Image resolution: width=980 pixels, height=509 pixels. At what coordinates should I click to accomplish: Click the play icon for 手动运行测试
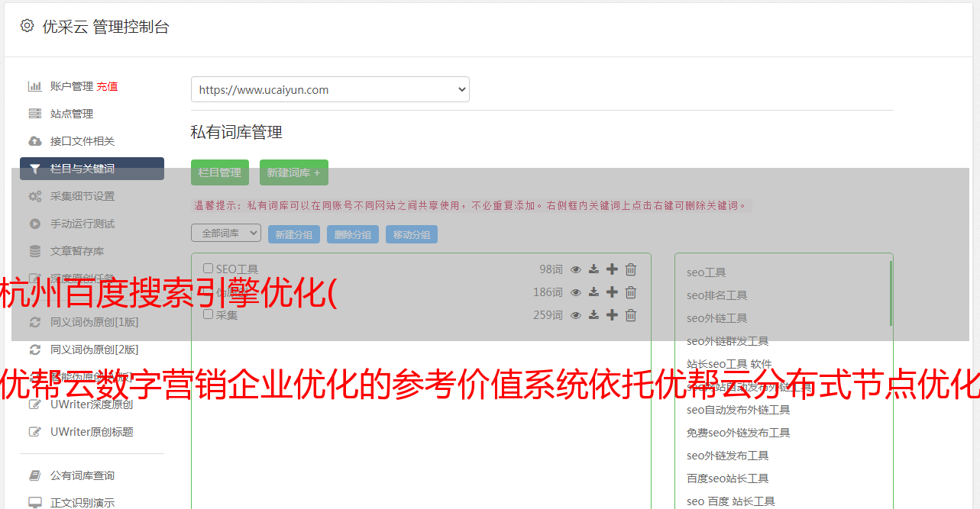point(35,224)
